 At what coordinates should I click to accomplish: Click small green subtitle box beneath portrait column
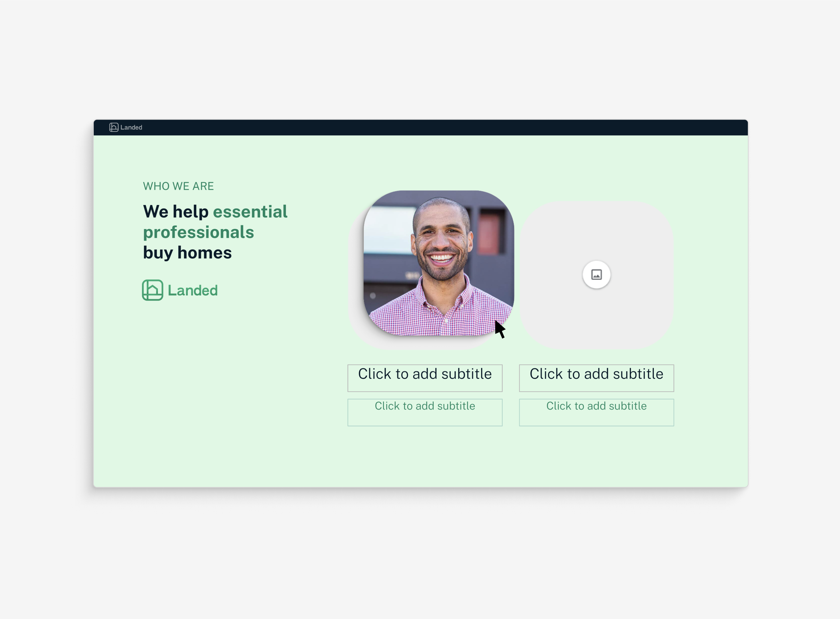click(425, 412)
